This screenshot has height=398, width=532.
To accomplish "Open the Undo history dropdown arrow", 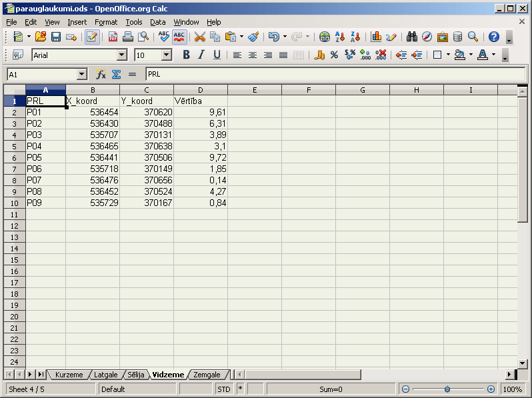I will coord(285,37).
